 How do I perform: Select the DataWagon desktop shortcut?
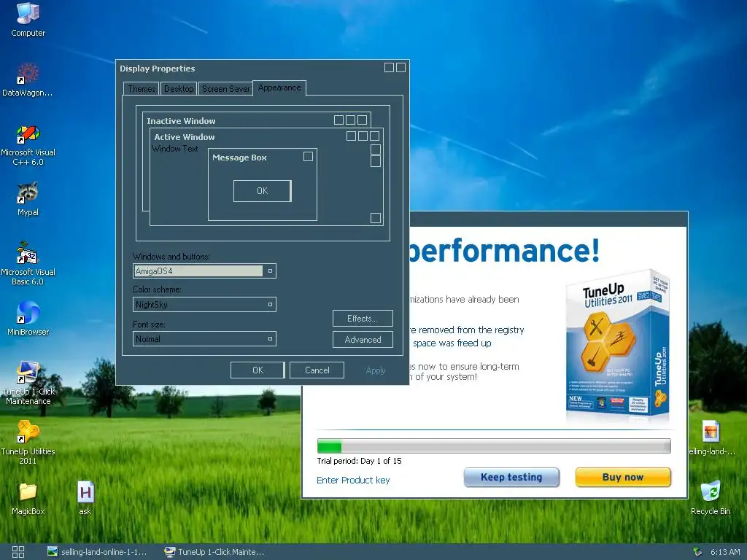tap(27, 79)
